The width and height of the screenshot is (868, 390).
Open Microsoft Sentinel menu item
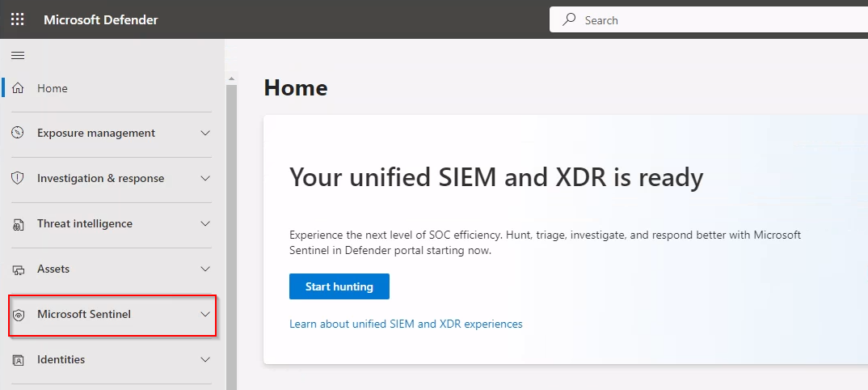click(x=112, y=314)
